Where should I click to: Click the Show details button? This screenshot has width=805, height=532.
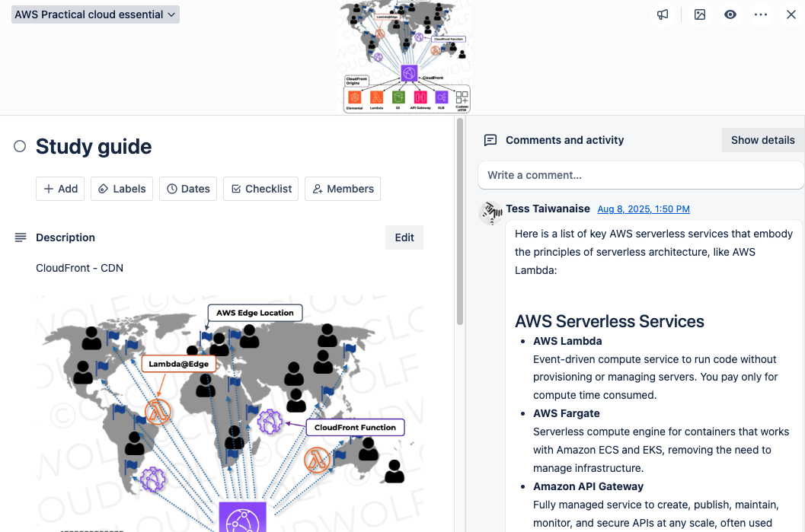click(x=762, y=140)
